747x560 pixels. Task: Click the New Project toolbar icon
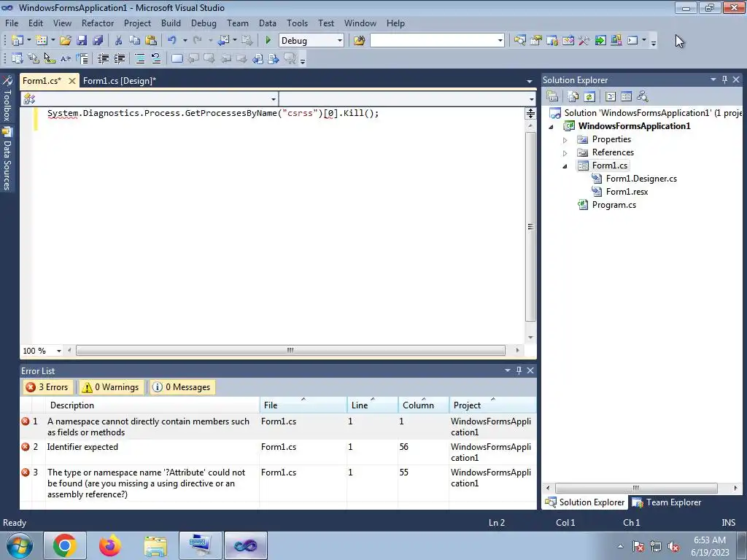tap(18, 41)
